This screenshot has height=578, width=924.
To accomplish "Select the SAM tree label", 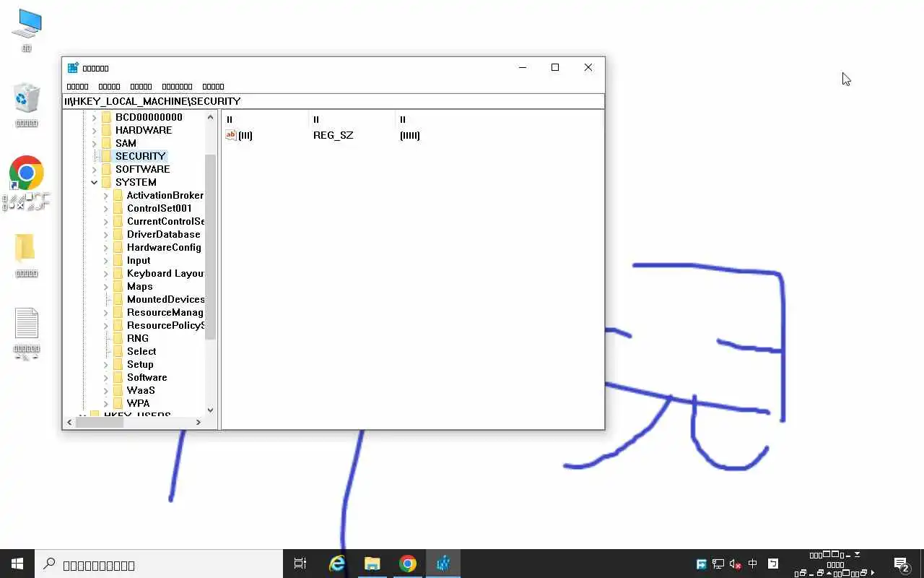I will [126, 143].
